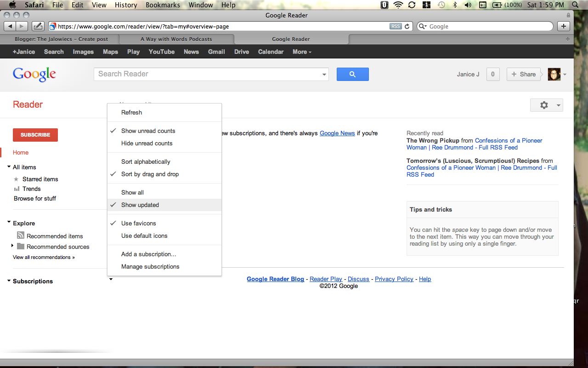Screen dimensions: 588x368
Task: Select Home in the sidebar
Action: 21,152
